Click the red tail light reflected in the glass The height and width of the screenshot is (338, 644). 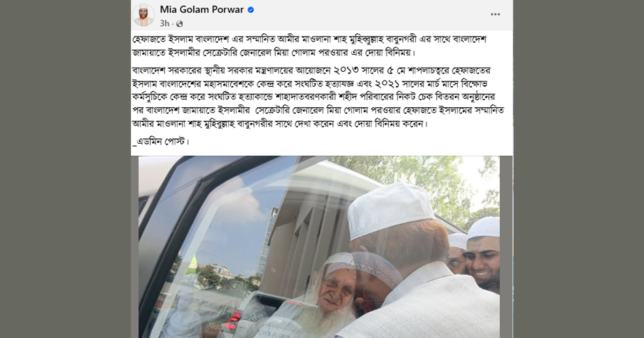pos(233,322)
